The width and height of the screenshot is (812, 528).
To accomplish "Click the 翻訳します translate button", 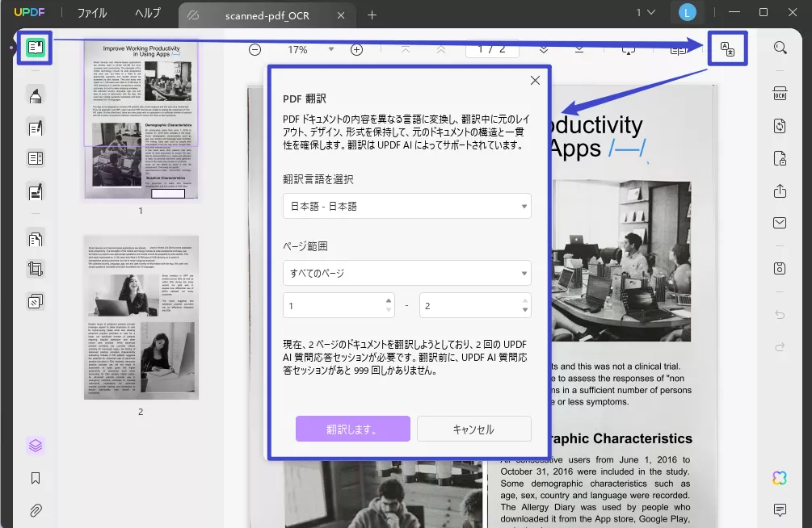I will pos(353,429).
